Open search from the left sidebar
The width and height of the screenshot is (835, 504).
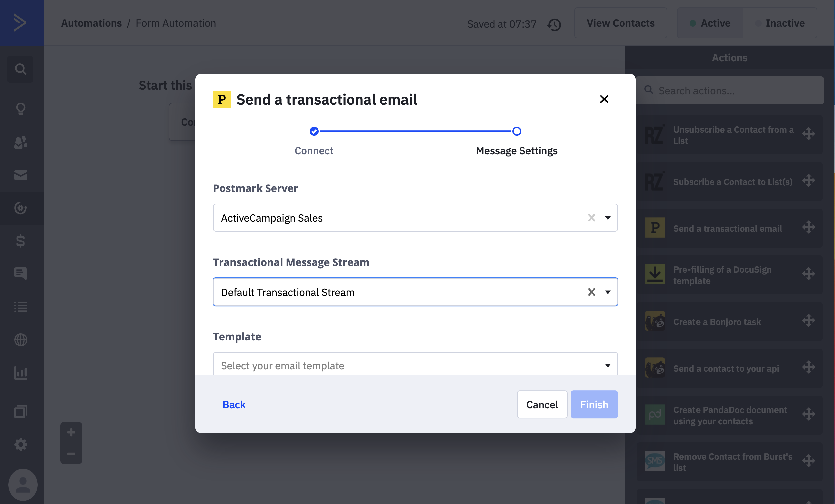[20, 69]
